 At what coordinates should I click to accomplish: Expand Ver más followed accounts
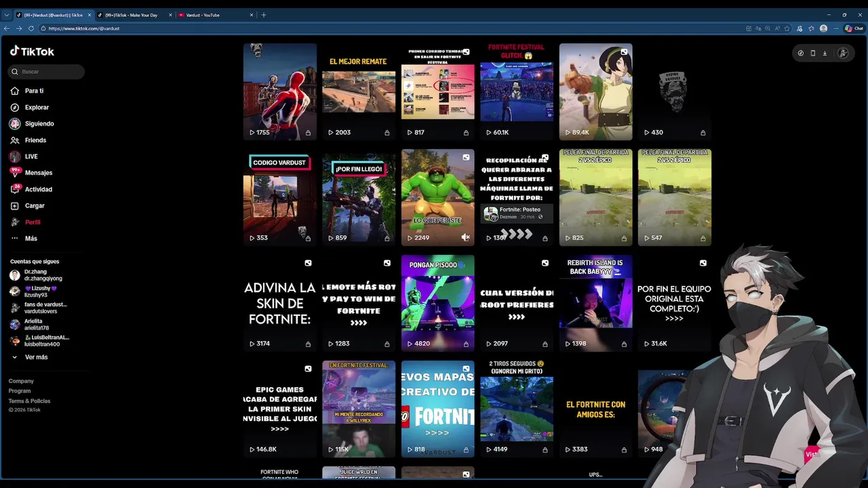point(29,357)
